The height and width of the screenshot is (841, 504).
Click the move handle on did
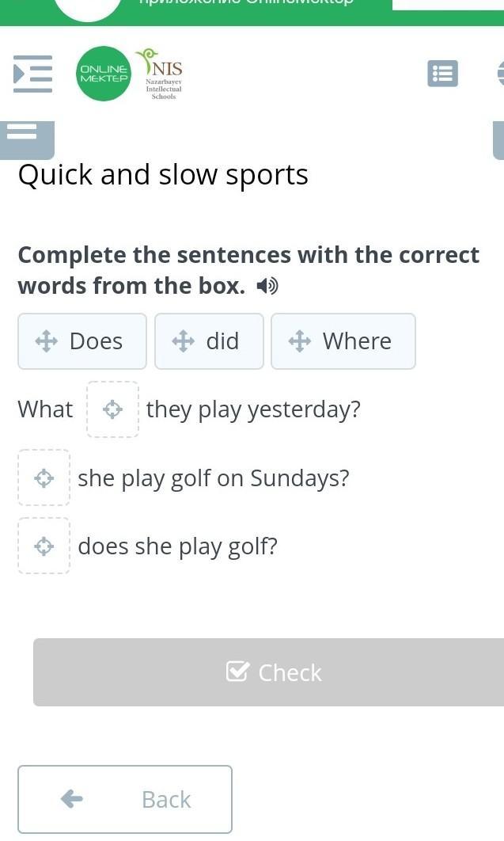click(184, 341)
